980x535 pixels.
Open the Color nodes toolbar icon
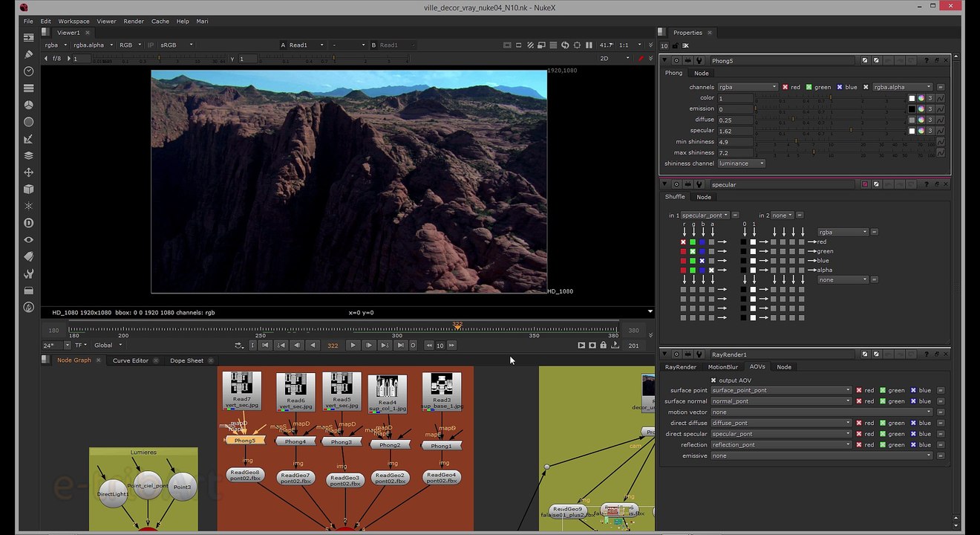pos(28,105)
